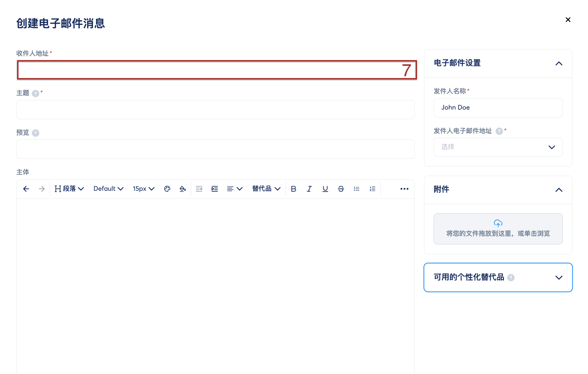This screenshot has height=374, width=588.
Task: Insert a bulleted list
Action: pyautogui.click(x=357, y=189)
